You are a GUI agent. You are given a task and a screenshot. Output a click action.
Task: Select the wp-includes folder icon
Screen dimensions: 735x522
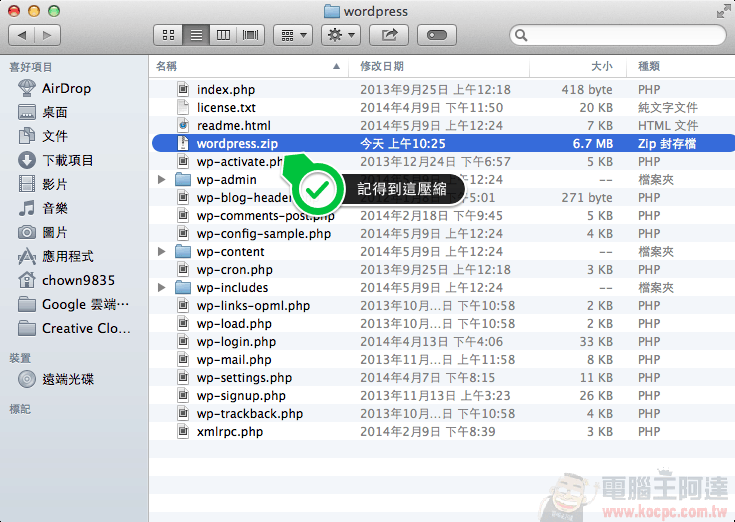[x=183, y=288]
